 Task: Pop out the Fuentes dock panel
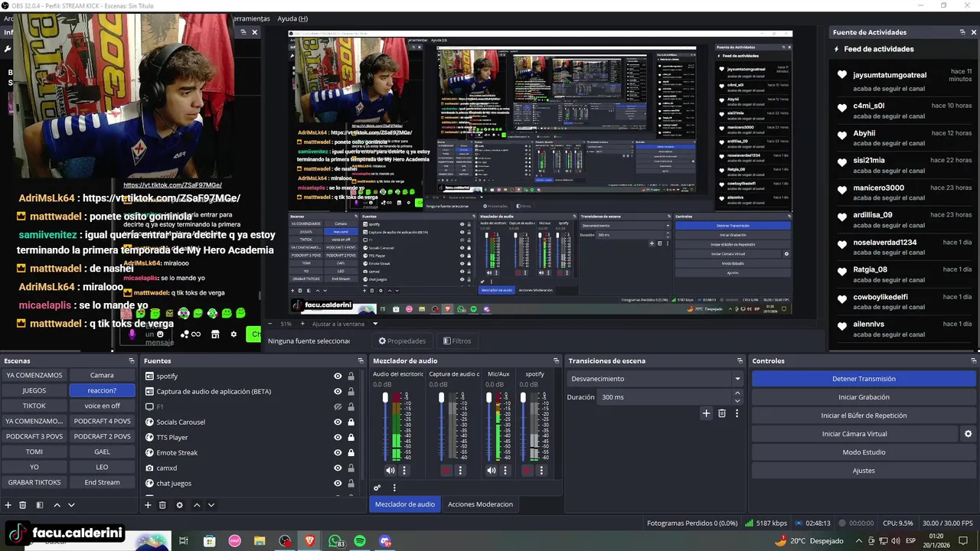[361, 360]
